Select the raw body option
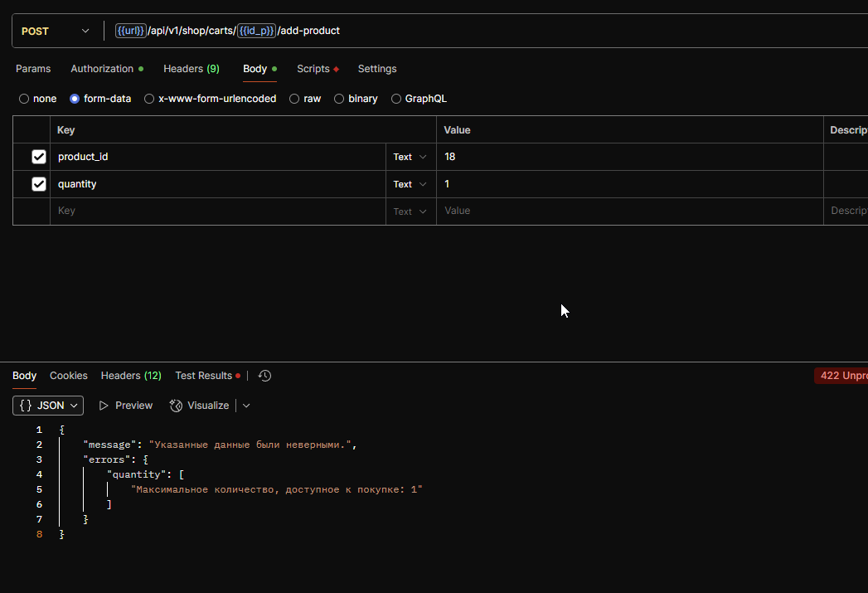Viewport: 868px width, 593px height. click(294, 99)
